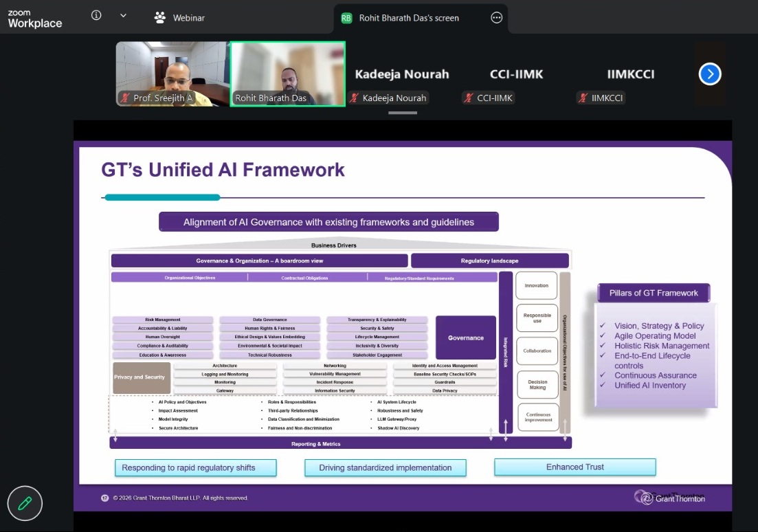Click the Zoom Workplace logo
This screenshot has height=532, width=758.
coord(35,19)
